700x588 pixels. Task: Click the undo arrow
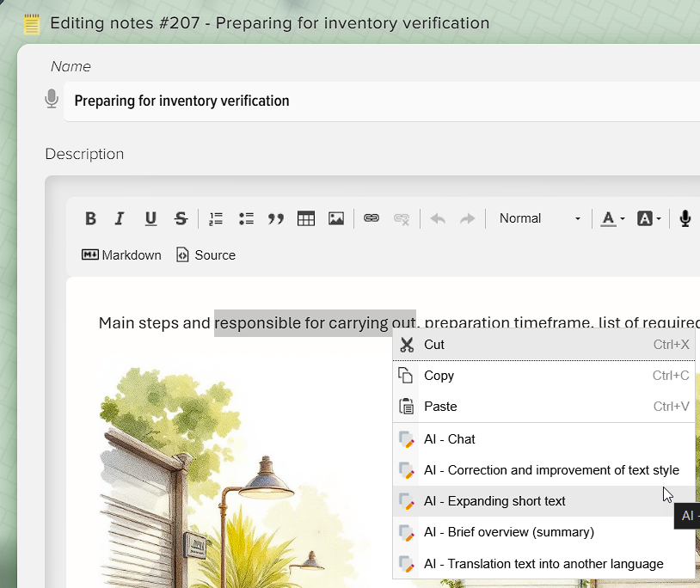(438, 218)
